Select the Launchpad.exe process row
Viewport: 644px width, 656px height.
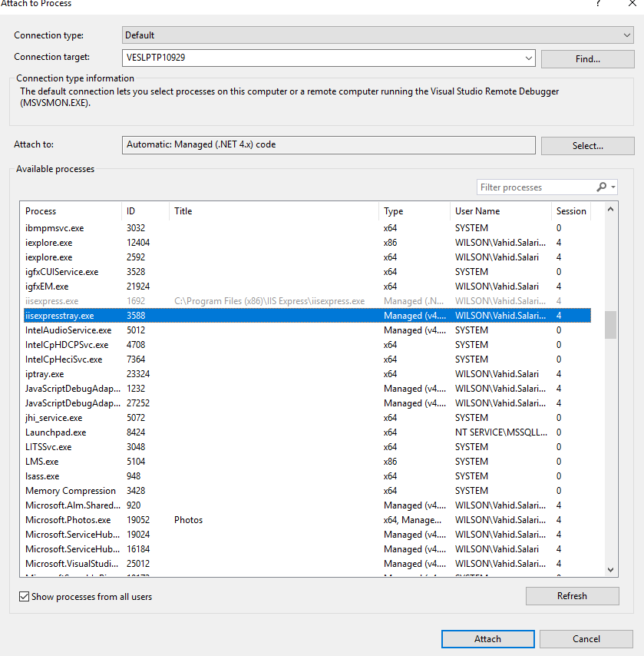coord(56,432)
